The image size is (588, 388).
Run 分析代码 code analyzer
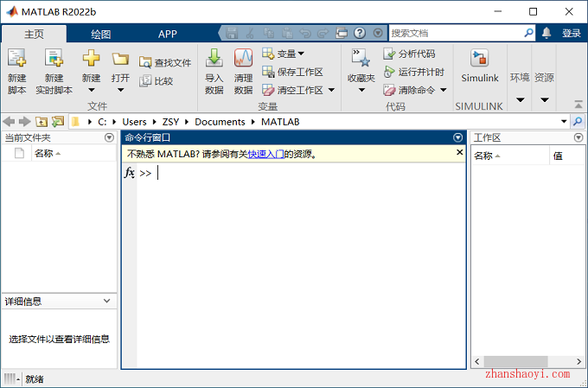(409, 54)
